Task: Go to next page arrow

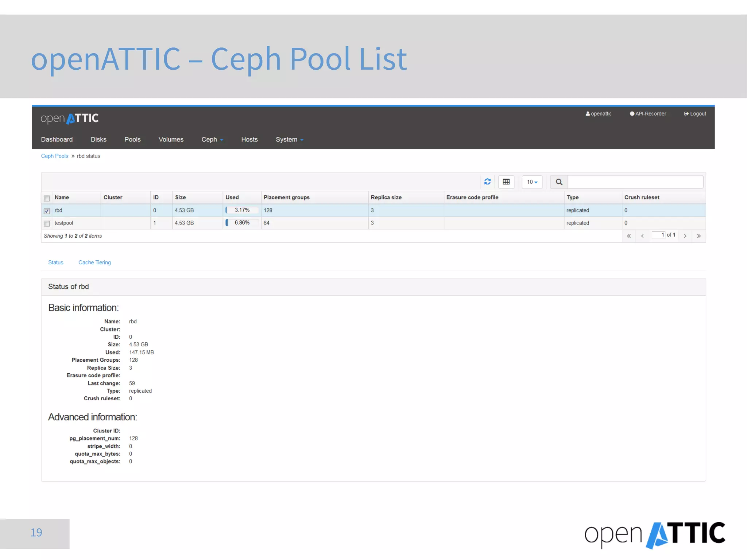Action: pos(685,236)
